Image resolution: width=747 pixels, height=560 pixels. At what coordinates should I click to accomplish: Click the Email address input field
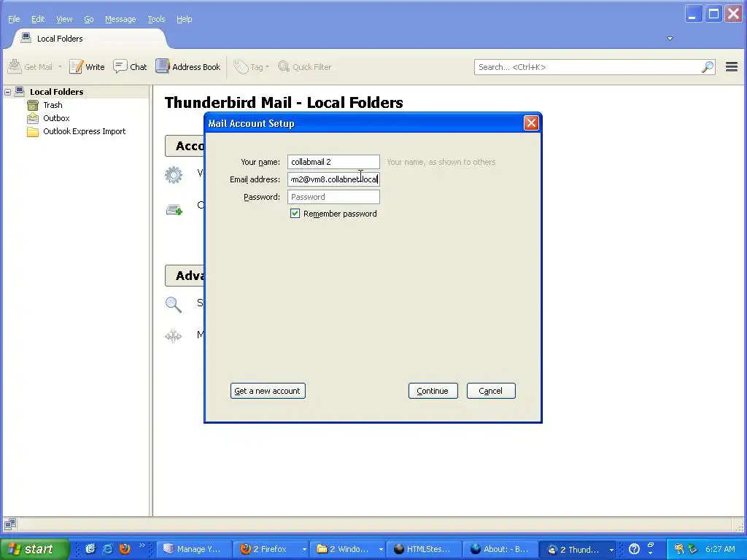click(x=333, y=179)
